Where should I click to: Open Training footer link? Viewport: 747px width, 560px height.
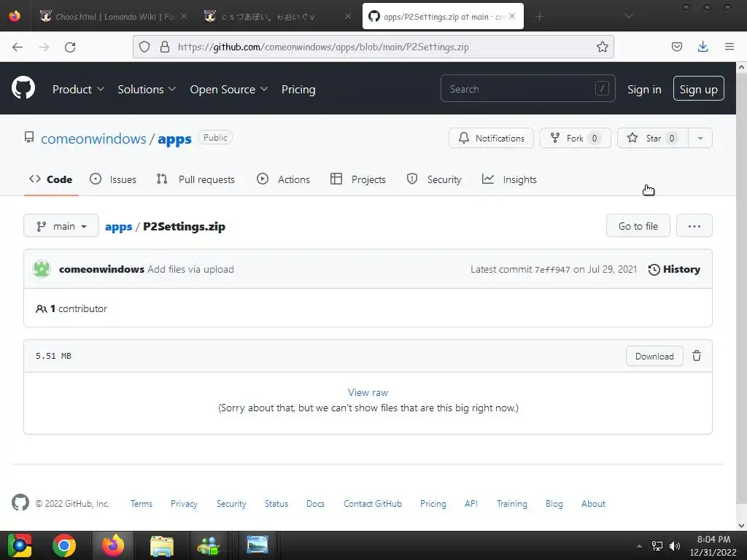point(511,503)
